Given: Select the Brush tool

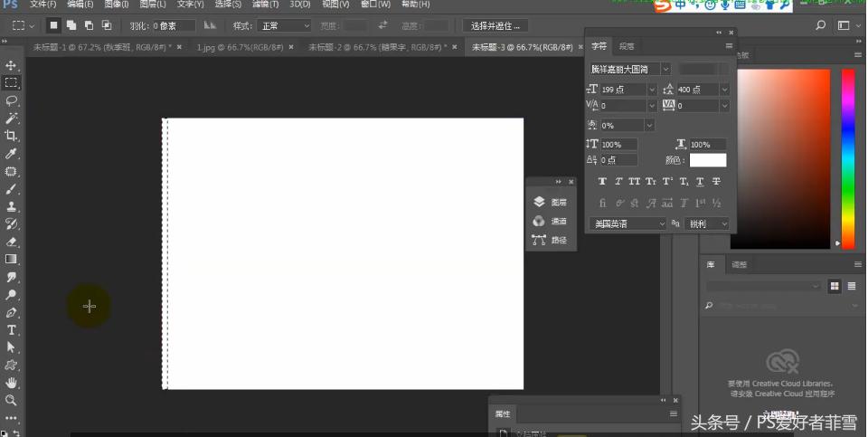Looking at the screenshot, I should click(11, 189).
